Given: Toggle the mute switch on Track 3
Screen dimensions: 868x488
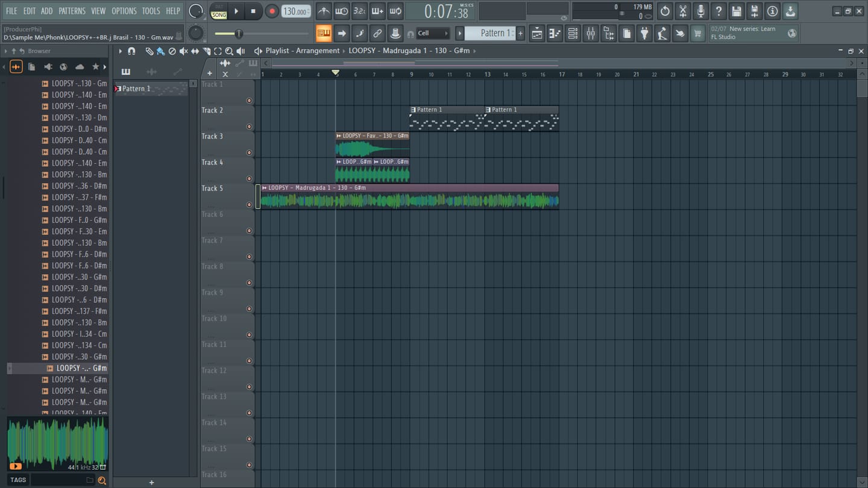Looking at the screenshot, I should pyautogui.click(x=249, y=152).
